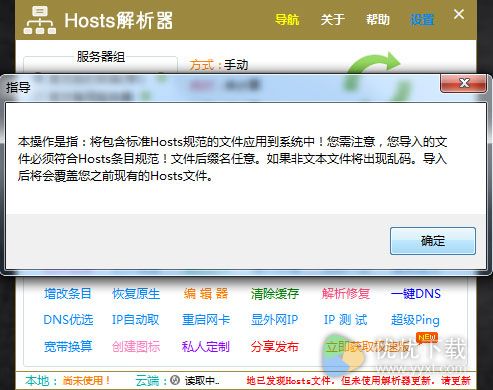The height and width of the screenshot is (390, 493).
Task: Click the 立即获取极速版 link
Action: point(368,346)
